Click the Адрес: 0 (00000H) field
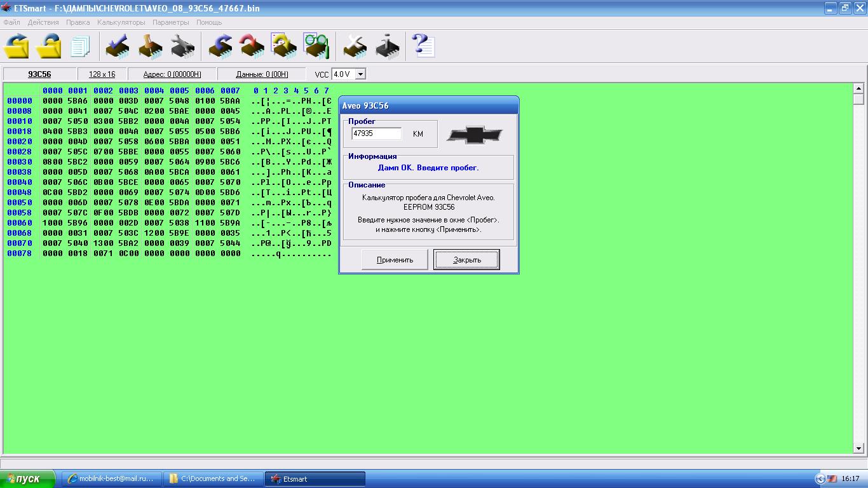The image size is (868, 488). [172, 74]
